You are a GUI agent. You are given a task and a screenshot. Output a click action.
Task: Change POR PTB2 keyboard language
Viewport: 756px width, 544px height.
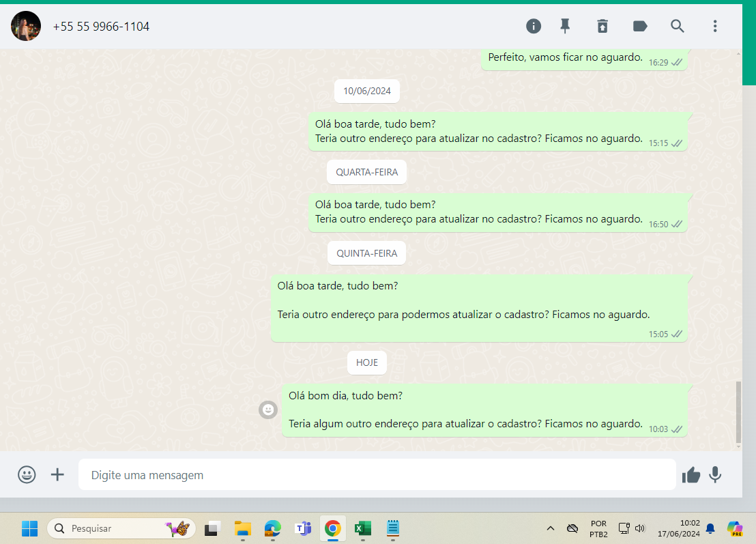pos(598,528)
